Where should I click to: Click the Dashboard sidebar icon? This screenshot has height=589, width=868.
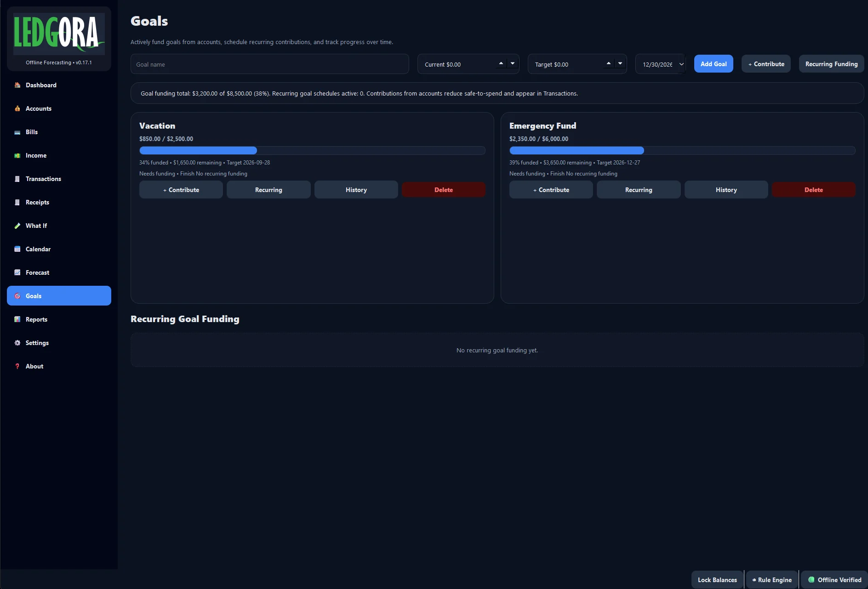click(x=17, y=85)
